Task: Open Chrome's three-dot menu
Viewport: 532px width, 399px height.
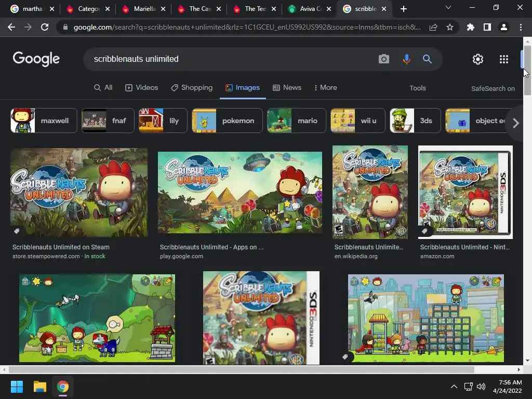Action: tap(521, 27)
